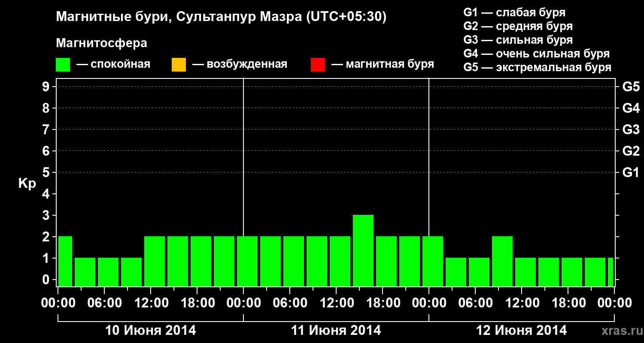This screenshot has height=343, width=644.
Task: Click 'G1 — слабая буря' legend line
Action: click(514, 12)
